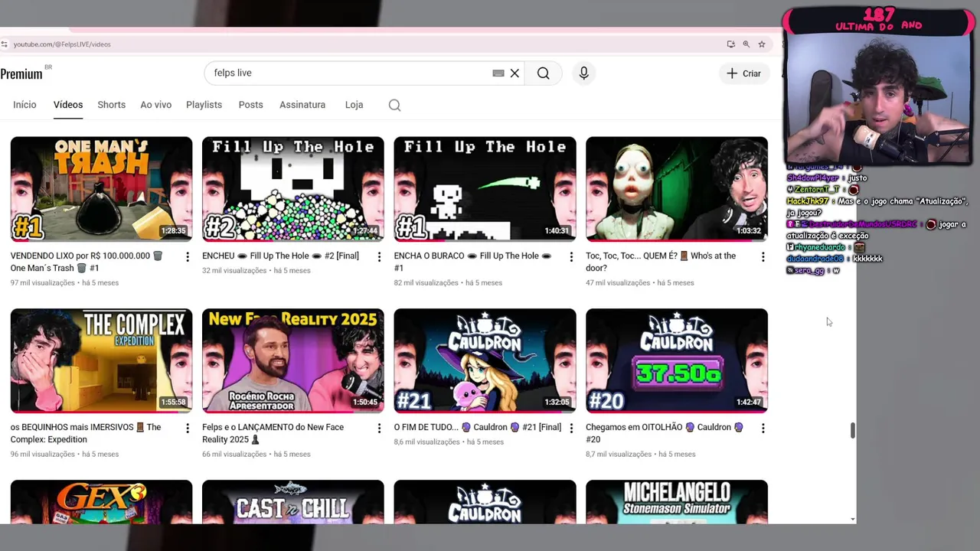The height and width of the screenshot is (551, 980).
Task: Click the magnifier search button
Action: [x=544, y=73]
